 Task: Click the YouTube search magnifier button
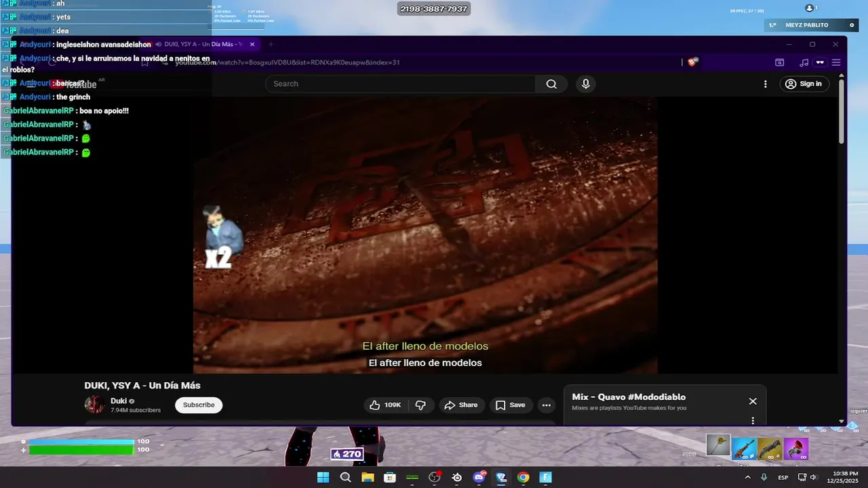(551, 84)
